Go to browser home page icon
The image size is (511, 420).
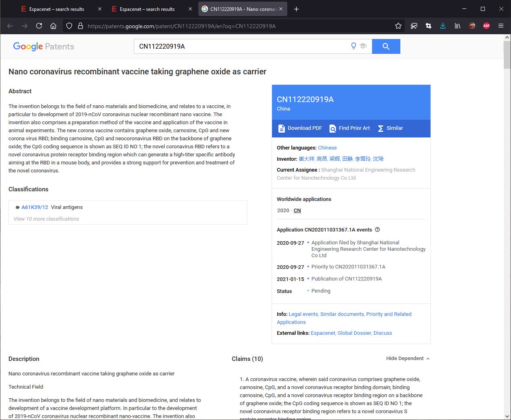tap(53, 26)
